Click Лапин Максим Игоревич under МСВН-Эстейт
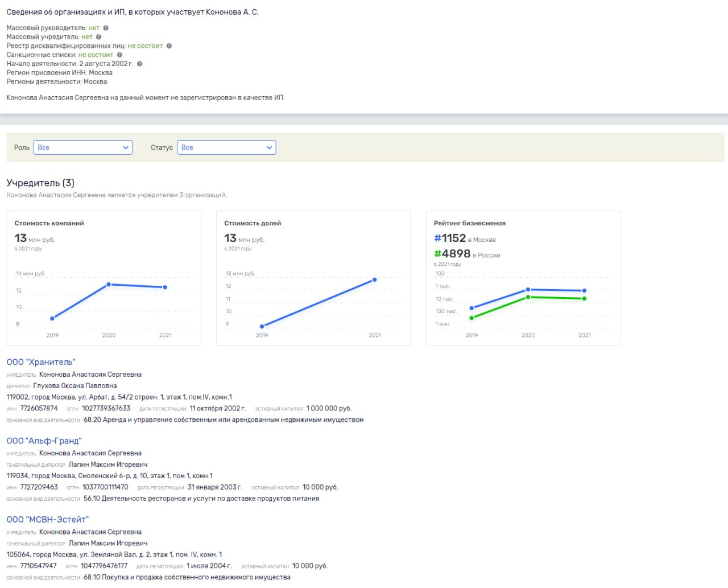The image size is (728, 588). [108, 543]
